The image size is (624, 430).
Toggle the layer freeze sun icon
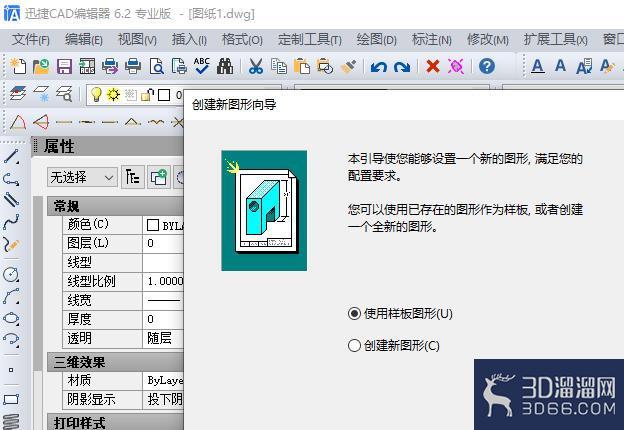click(x=113, y=95)
